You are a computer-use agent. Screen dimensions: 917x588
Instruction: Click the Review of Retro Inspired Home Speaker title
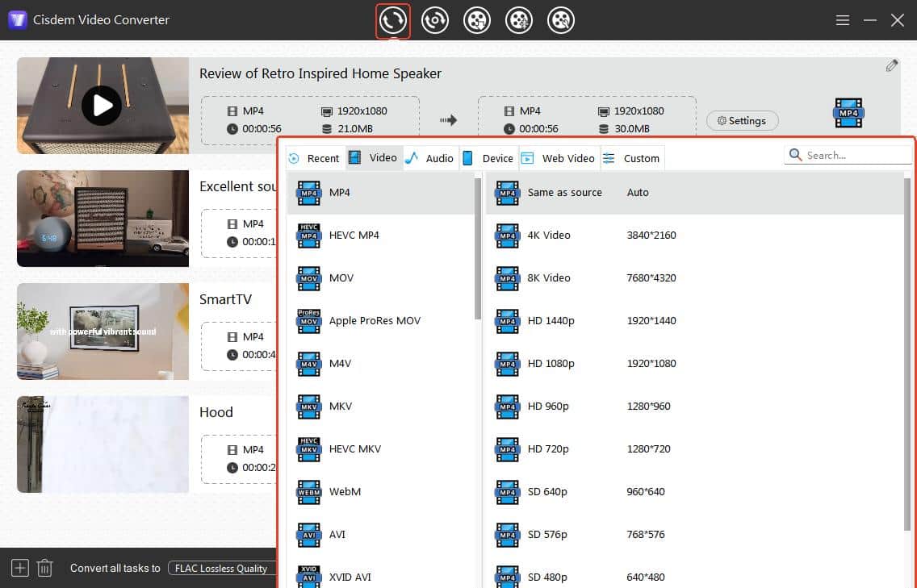click(x=320, y=73)
